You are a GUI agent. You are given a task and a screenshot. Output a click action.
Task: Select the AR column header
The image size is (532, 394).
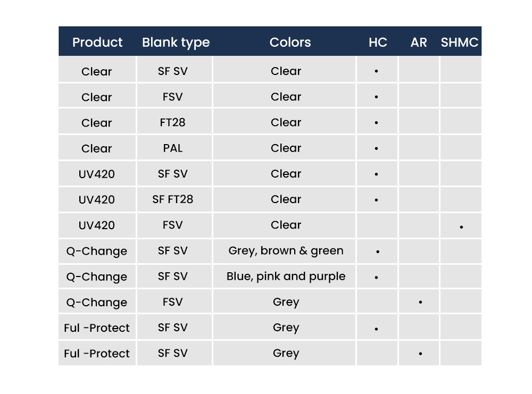point(419,43)
